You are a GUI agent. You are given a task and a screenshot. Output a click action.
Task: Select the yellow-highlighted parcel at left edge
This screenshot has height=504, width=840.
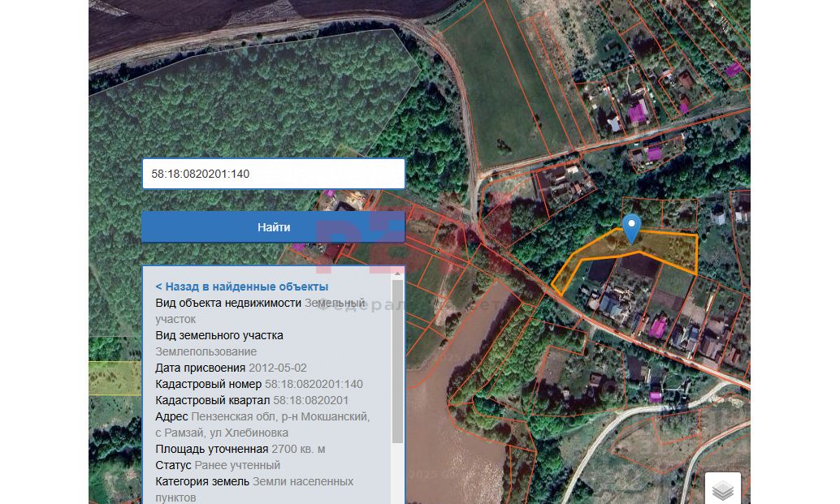pos(115,377)
